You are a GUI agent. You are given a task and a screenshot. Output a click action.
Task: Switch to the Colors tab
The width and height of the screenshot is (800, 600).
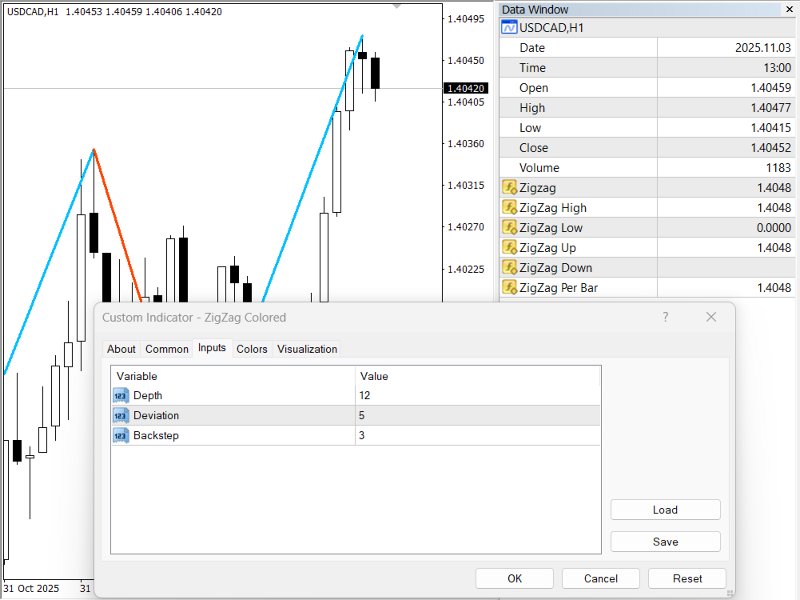(x=251, y=349)
